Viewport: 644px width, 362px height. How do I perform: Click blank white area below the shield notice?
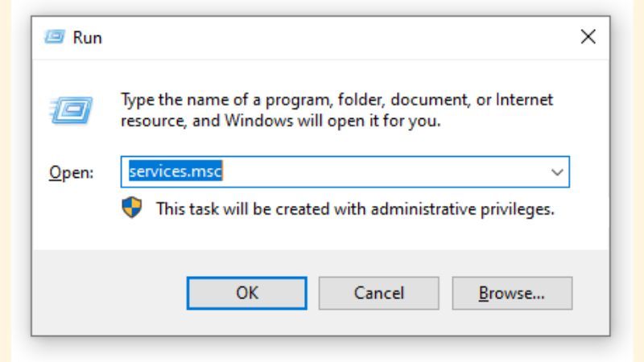322,235
